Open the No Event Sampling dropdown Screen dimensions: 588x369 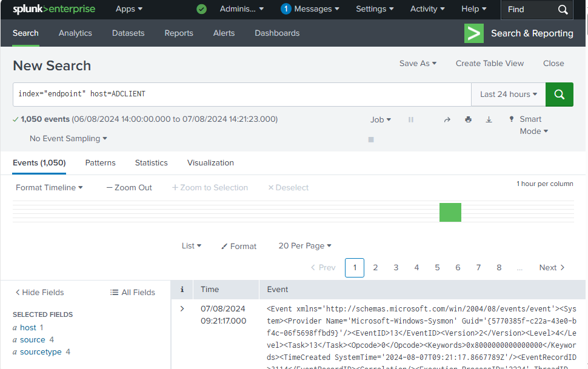point(68,139)
